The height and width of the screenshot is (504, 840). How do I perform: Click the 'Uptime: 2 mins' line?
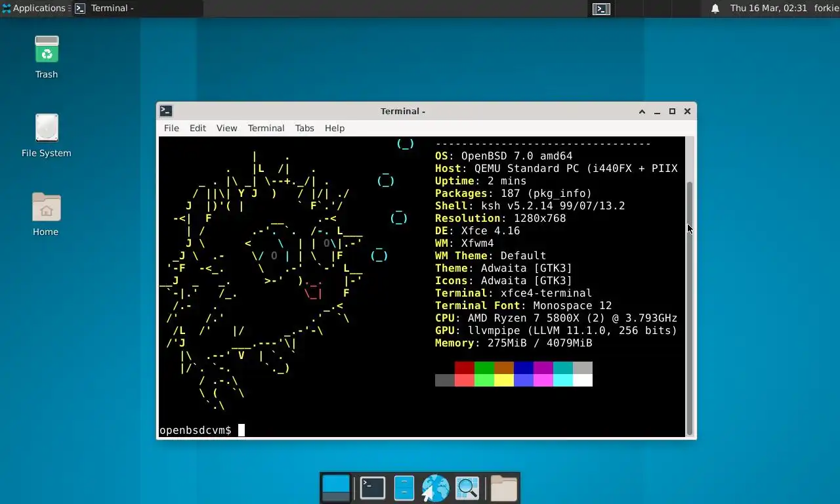(x=480, y=181)
